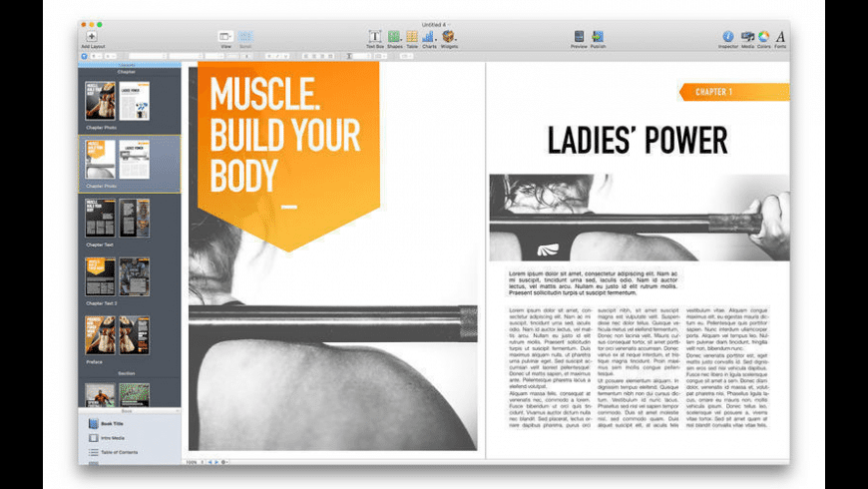This screenshot has height=489, width=868.
Task: Click the blue styles drawer button
Action: tap(84, 56)
